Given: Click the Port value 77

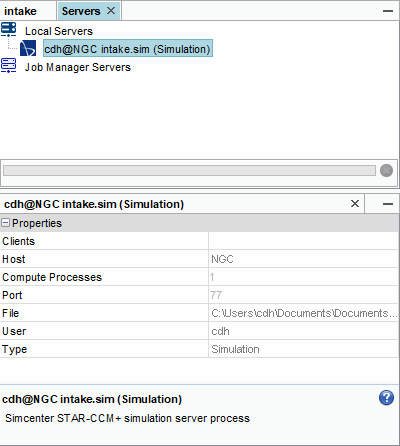Looking at the screenshot, I should pos(216,295).
